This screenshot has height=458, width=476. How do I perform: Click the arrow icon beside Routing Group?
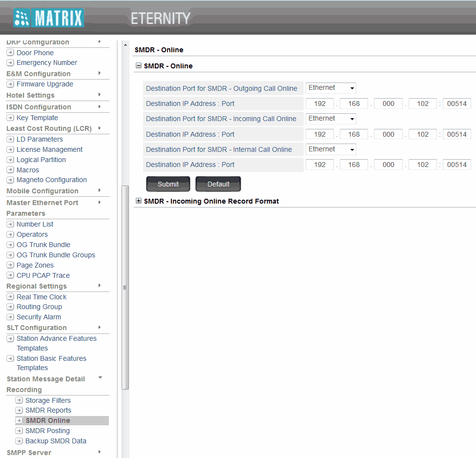(10, 307)
